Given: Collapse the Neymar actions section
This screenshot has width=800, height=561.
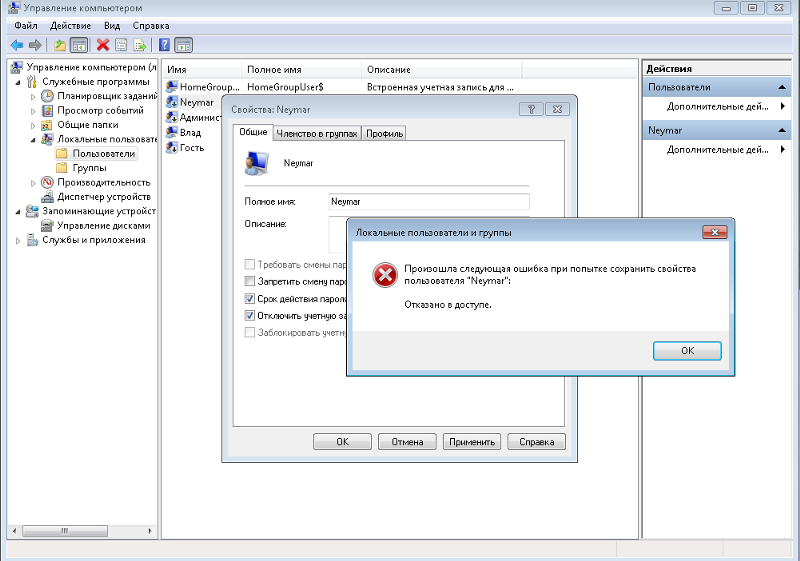Looking at the screenshot, I should (782, 131).
